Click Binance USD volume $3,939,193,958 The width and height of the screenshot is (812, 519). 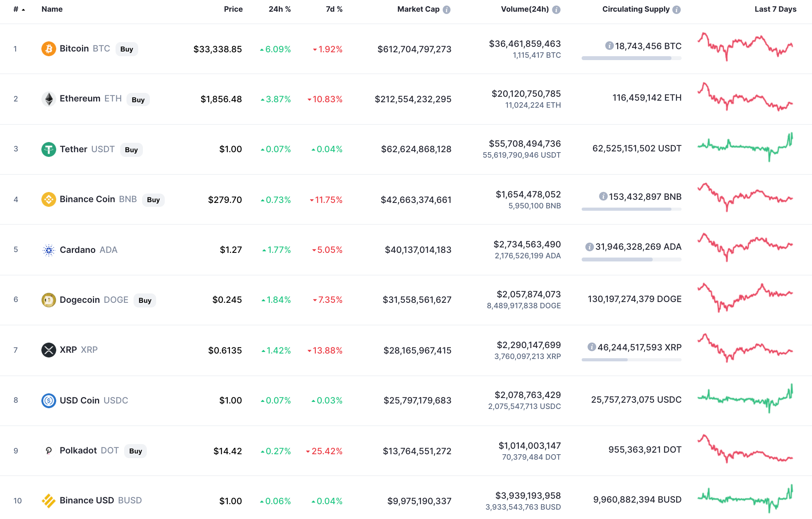click(x=528, y=496)
